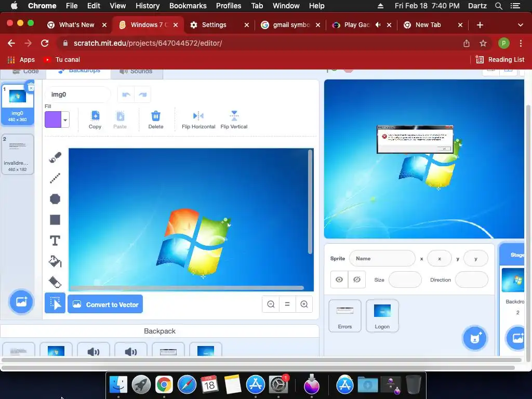532x399 pixels.
Task: Expand the Backpack panel
Action: 159,331
